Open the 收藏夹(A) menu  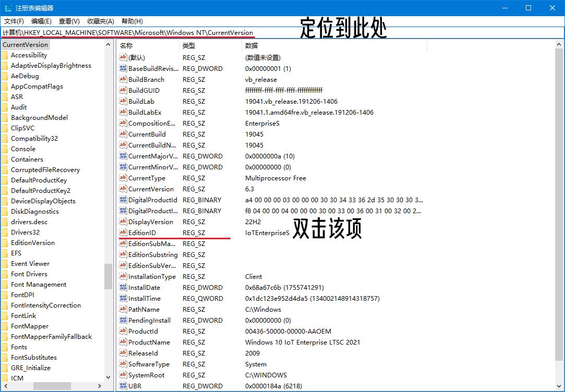101,21
